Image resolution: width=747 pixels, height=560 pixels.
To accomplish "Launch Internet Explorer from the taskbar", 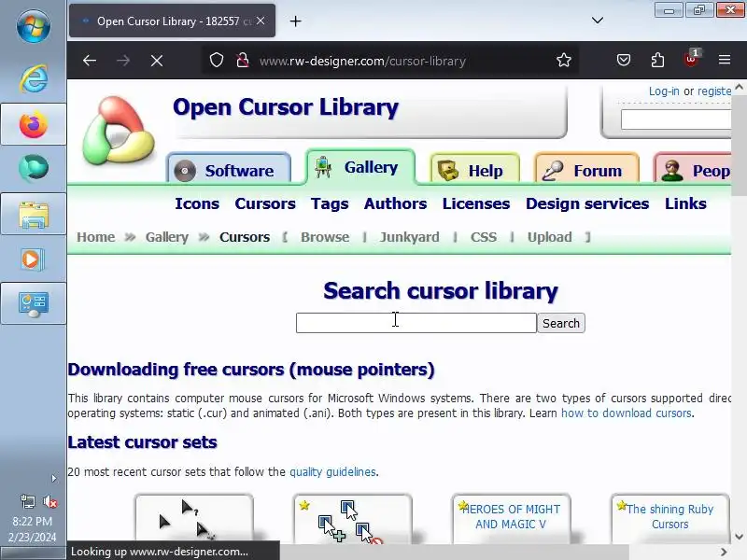I will [x=34, y=78].
